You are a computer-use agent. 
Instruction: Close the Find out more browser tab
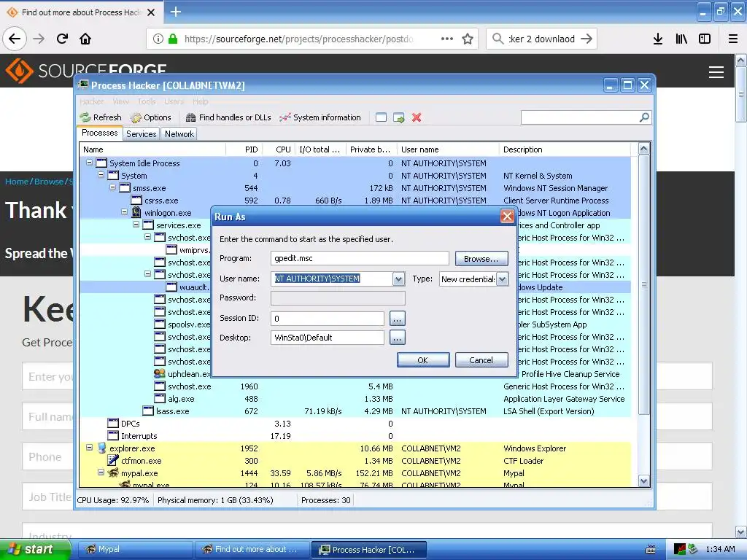coord(151,12)
